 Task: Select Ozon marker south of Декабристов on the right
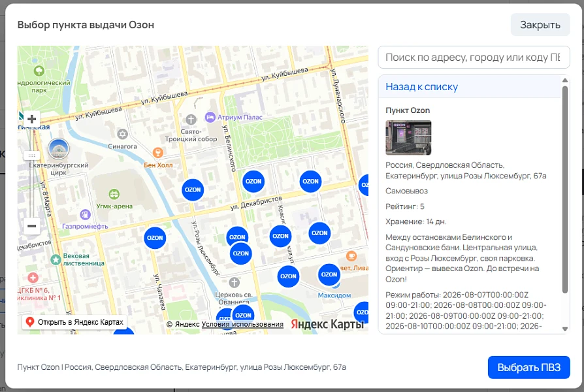click(x=319, y=233)
